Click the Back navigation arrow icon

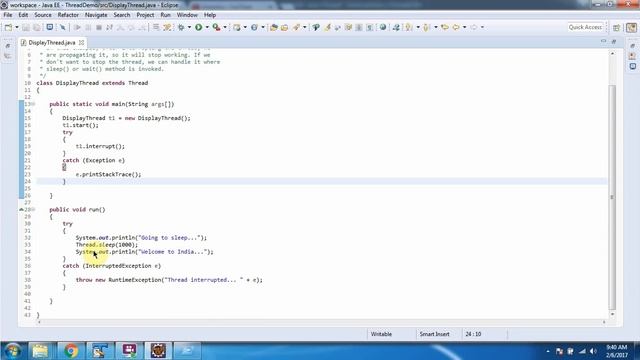point(456,27)
